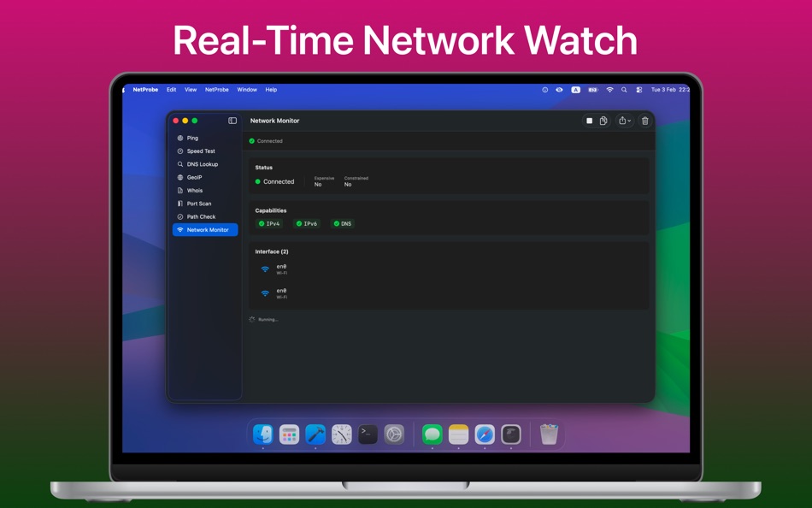Image resolution: width=812 pixels, height=508 pixels.
Task: Click the IPv4 capability badge
Action: [x=271, y=223]
